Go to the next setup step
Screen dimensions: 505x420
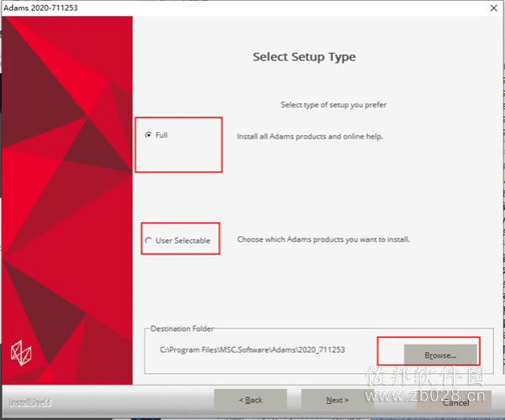pyautogui.click(x=337, y=400)
